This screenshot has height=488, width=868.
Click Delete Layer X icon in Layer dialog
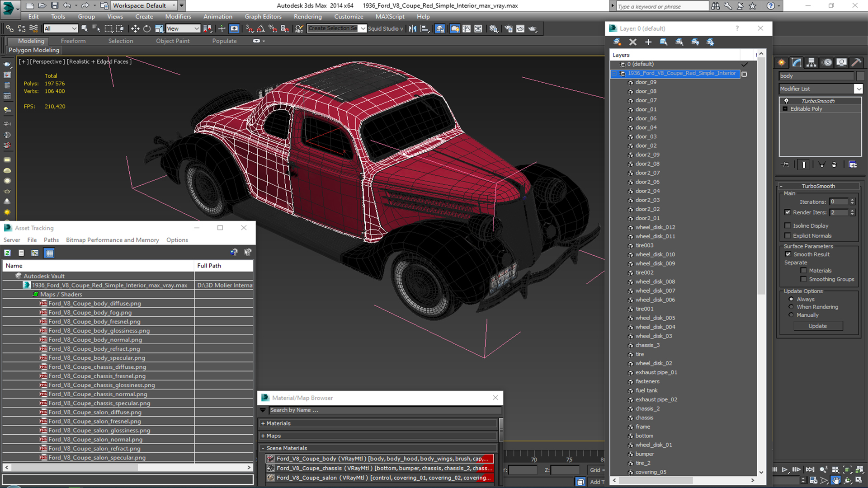pos(633,42)
